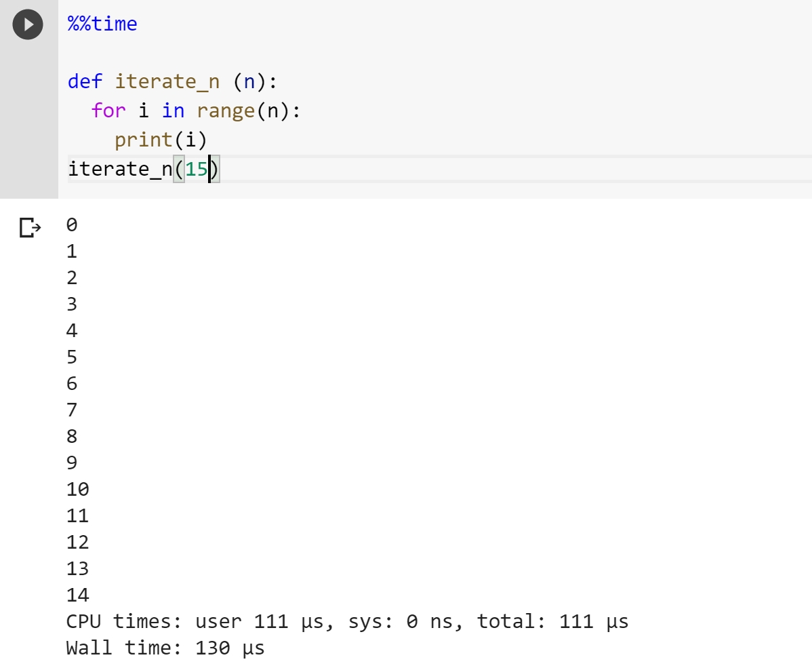812x666 pixels.
Task: Click the output line showing 14
Action: point(78,595)
